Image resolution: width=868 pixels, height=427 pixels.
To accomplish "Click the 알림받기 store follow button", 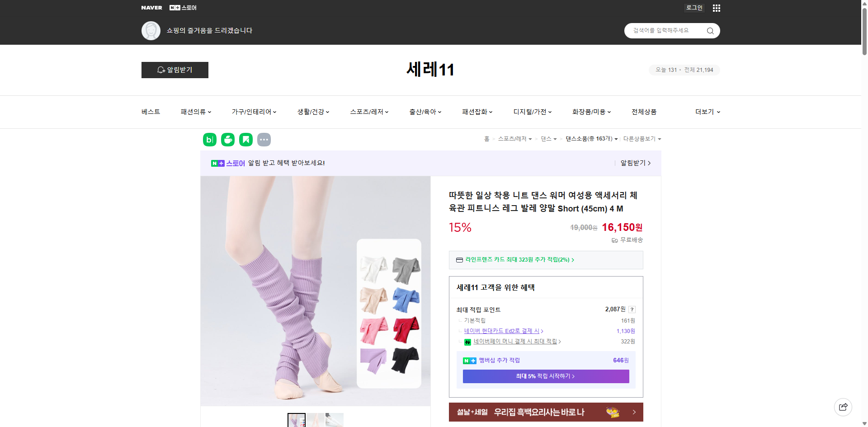I will tap(175, 70).
